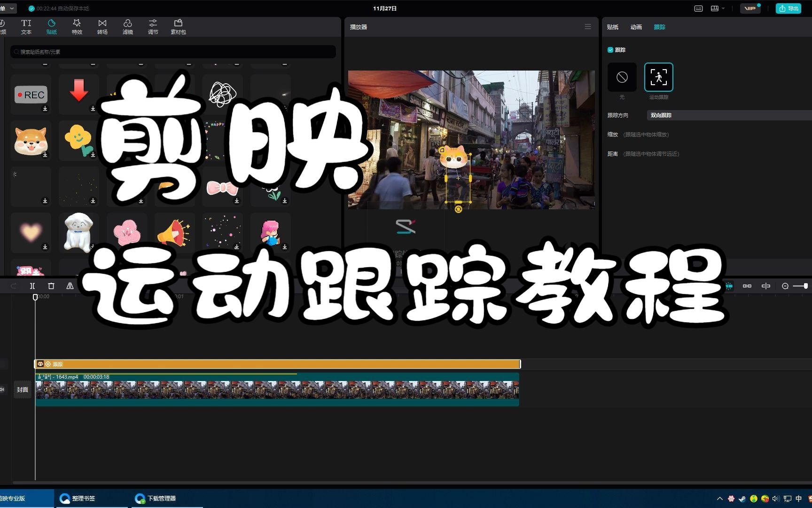Image resolution: width=812 pixels, height=508 pixels.
Task: Click the mirror flip tool
Action: [x=70, y=286]
